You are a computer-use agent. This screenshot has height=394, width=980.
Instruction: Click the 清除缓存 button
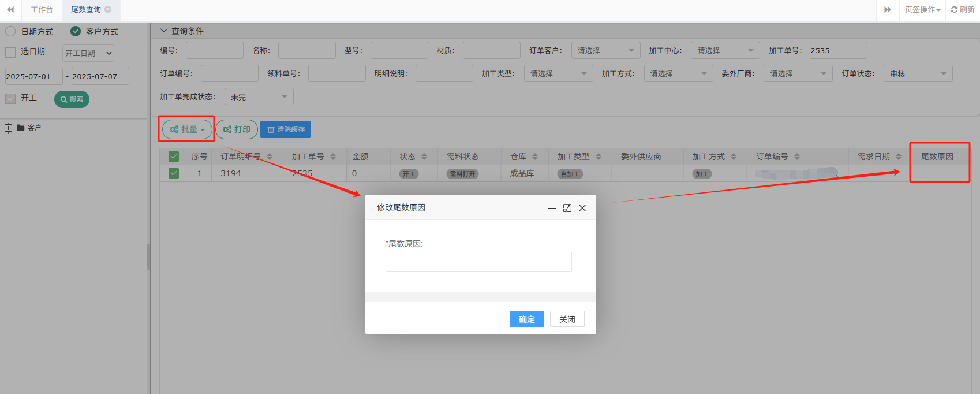[x=285, y=129]
